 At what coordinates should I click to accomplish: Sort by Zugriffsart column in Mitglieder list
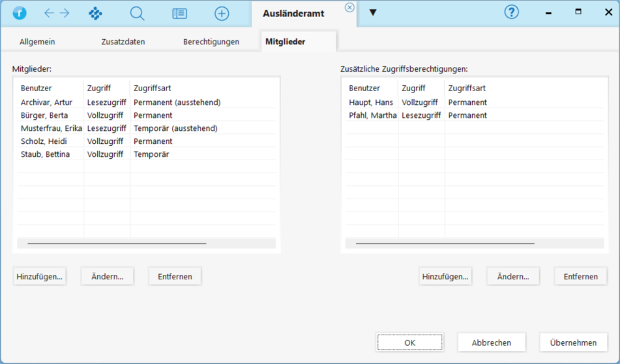153,88
